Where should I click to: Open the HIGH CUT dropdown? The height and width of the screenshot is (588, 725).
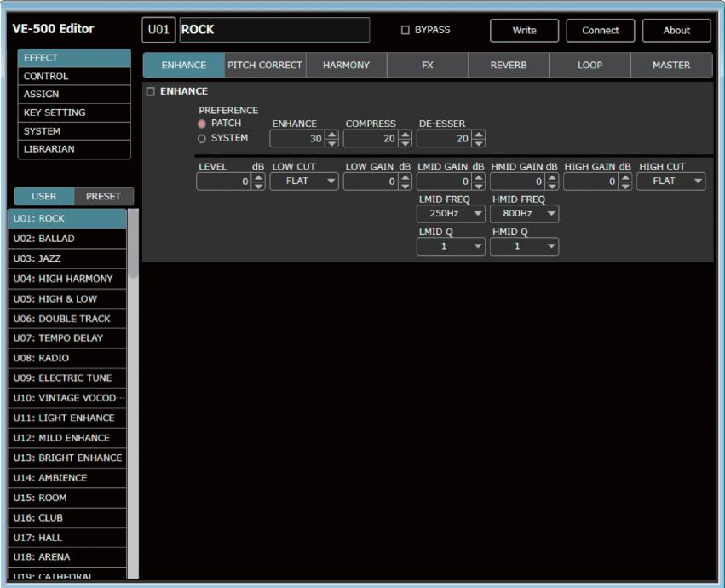click(671, 181)
